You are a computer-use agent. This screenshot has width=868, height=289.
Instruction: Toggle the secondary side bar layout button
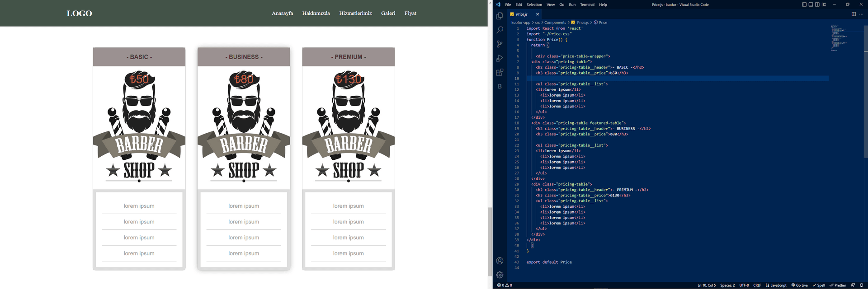[x=817, y=5]
